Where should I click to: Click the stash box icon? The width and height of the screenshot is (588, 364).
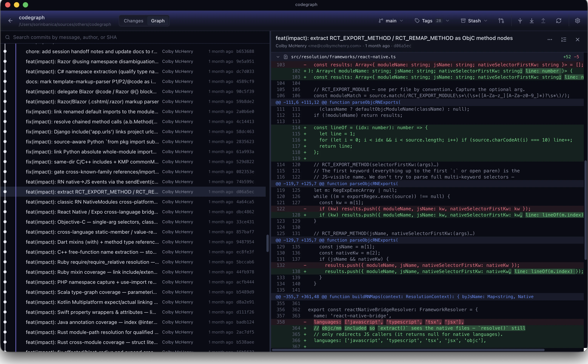tap(463, 21)
